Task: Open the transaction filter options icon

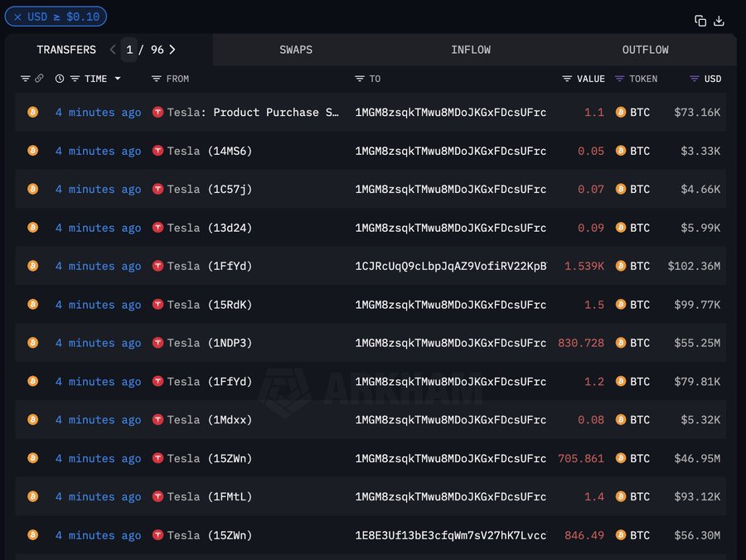Action: pyautogui.click(x=25, y=79)
